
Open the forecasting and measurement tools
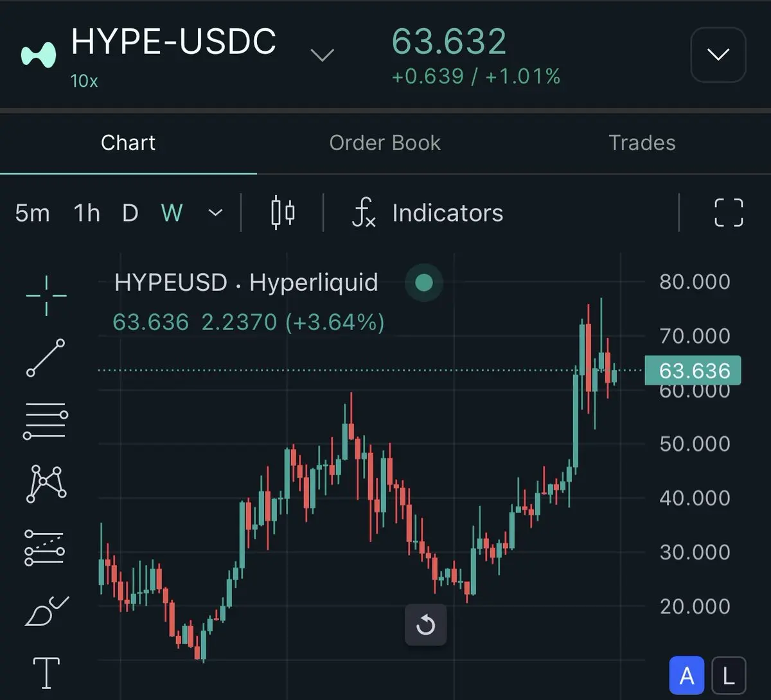44,547
